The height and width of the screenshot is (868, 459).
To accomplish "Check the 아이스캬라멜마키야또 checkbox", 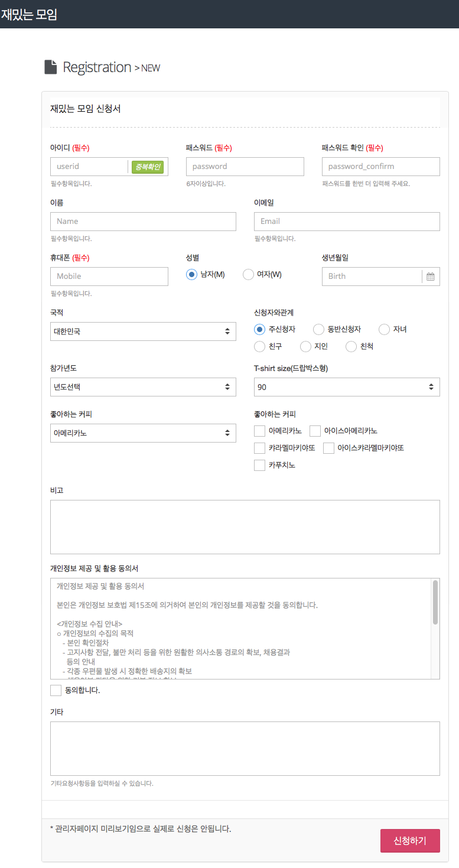I will click(x=328, y=448).
